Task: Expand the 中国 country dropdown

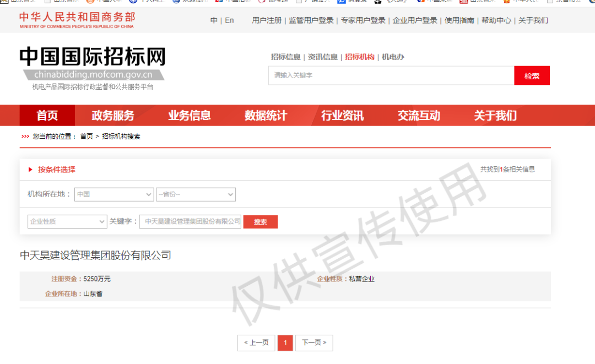Action: (114, 194)
